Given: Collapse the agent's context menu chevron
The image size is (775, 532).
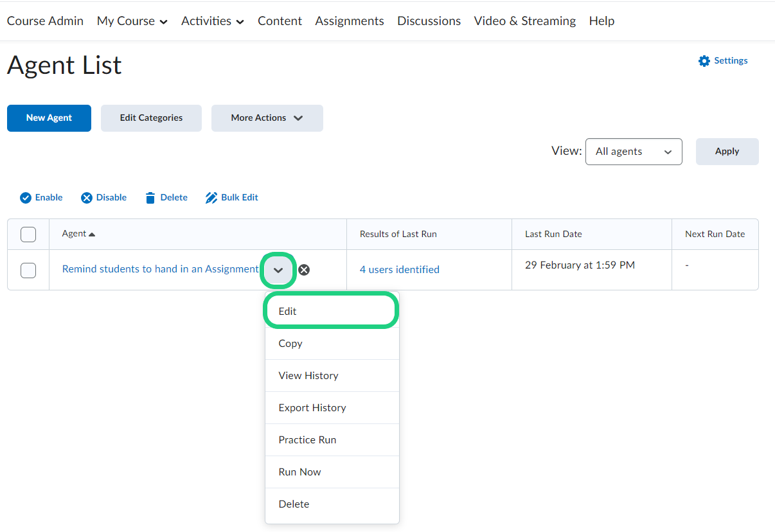Looking at the screenshot, I should (x=278, y=270).
